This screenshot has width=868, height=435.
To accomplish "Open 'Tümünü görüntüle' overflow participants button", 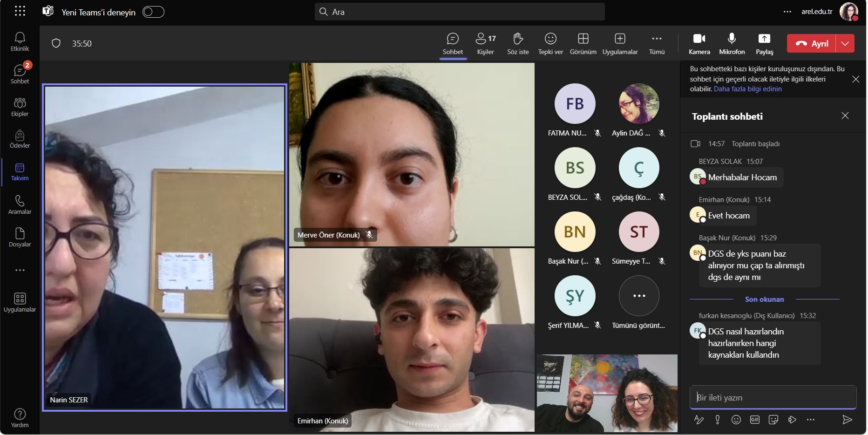I will 639,296.
